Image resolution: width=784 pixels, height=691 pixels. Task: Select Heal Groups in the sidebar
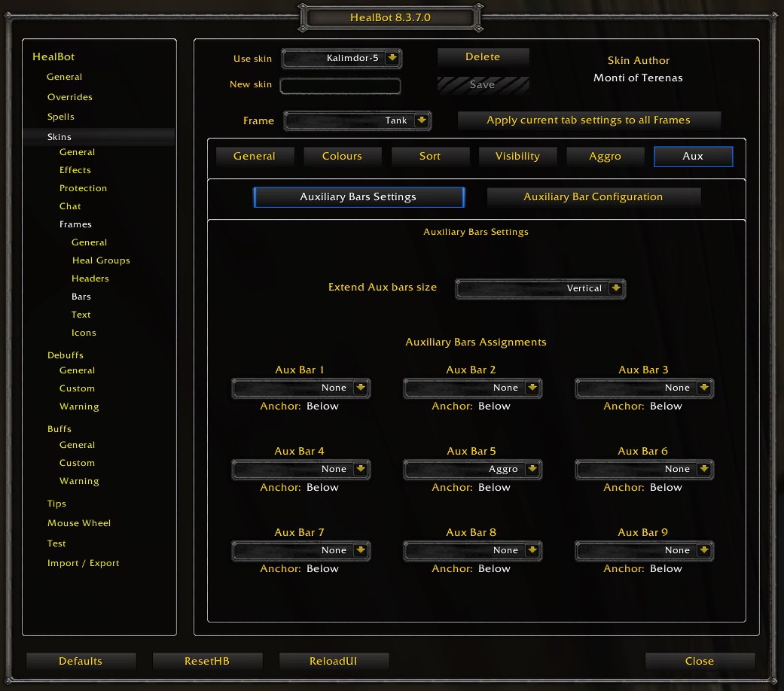[101, 260]
